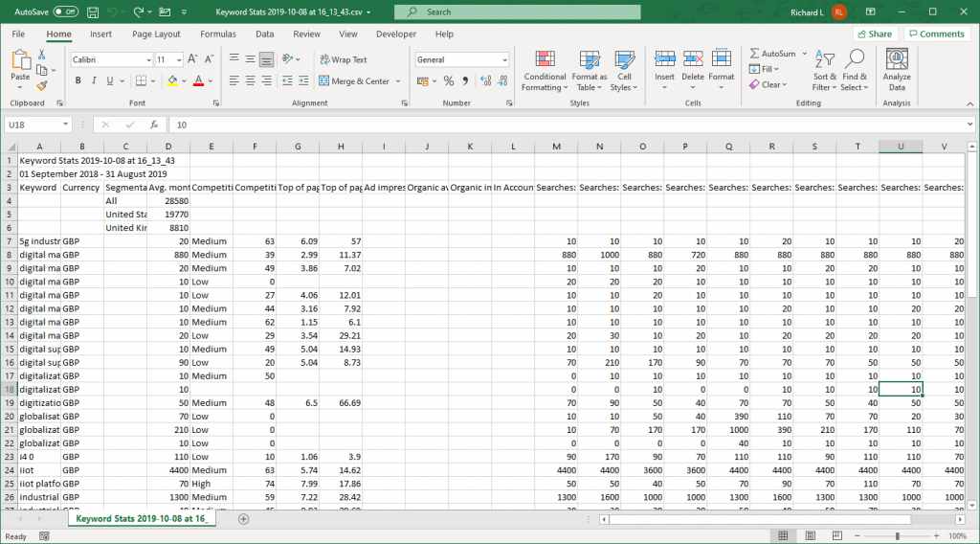Click the Merge & Center button
Viewport: 980px width, 544px height.
point(354,80)
